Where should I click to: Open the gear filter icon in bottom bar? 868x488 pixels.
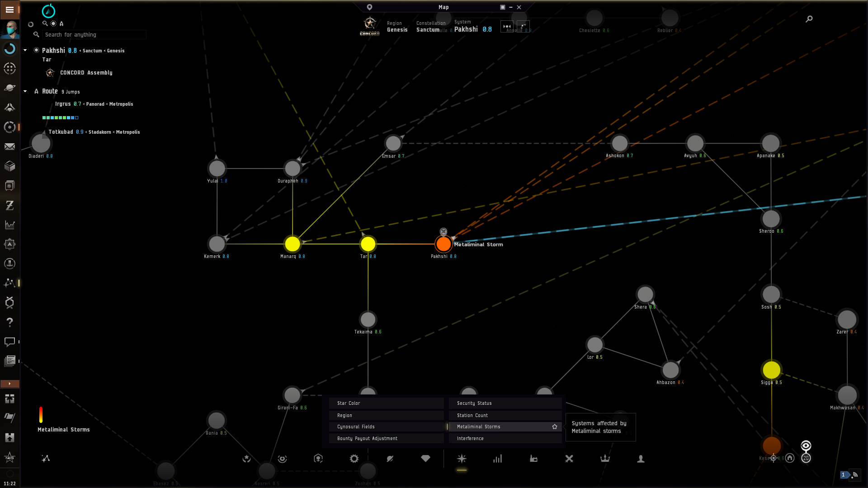pyautogui.click(x=354, y=459)
